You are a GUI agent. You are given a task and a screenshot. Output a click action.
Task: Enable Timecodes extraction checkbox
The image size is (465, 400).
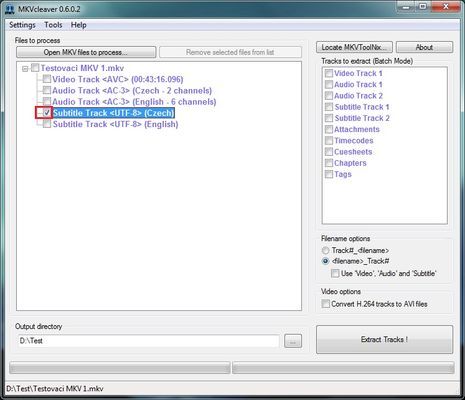point(329,141)
